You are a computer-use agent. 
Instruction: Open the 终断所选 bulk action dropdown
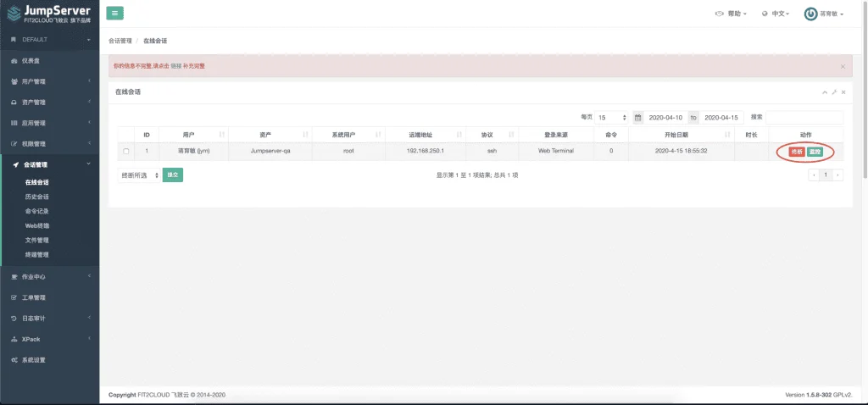coord(139,175)
